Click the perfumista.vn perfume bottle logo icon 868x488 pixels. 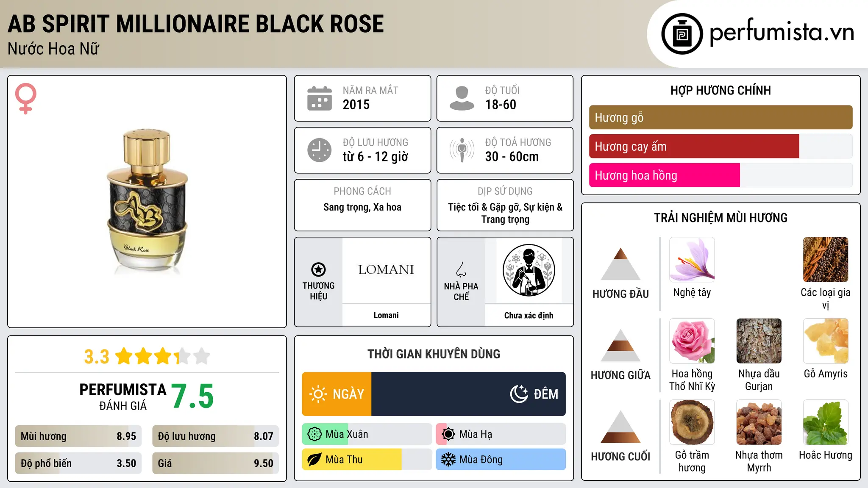pos(682,34)
